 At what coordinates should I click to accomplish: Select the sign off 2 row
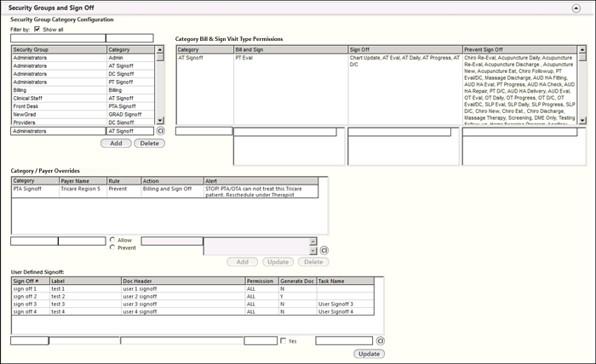click(192, 297)
